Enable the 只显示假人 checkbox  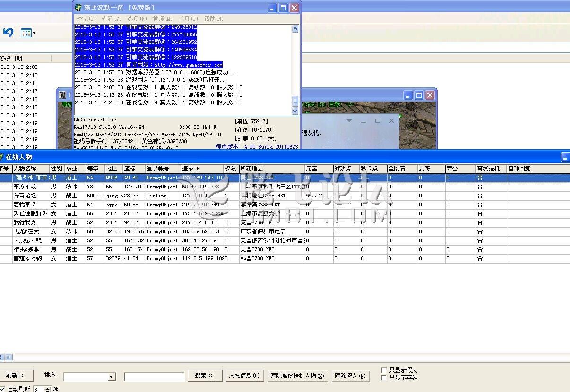tap(384, 370)
